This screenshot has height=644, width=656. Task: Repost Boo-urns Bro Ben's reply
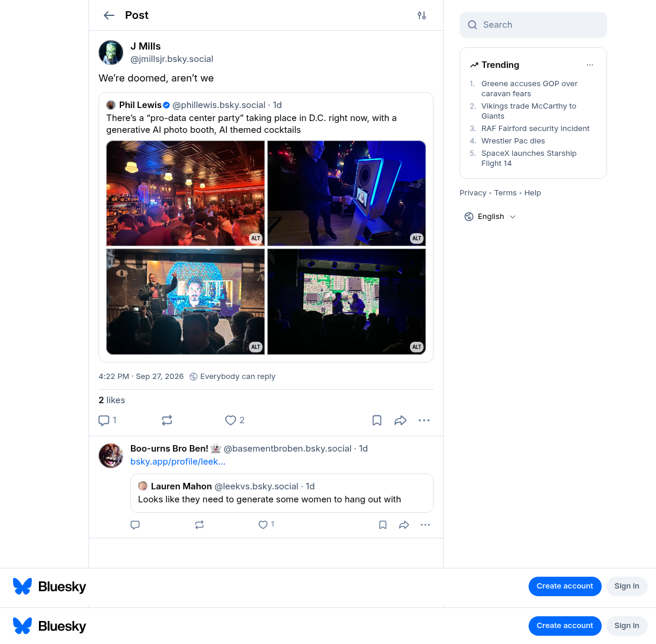(199, 525)
